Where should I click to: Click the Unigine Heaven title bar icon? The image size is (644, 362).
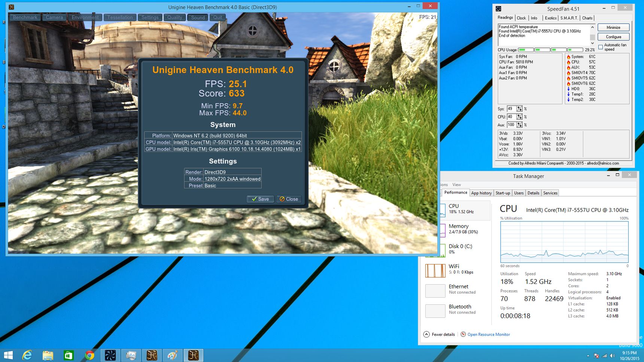click(x=11, y=7)
